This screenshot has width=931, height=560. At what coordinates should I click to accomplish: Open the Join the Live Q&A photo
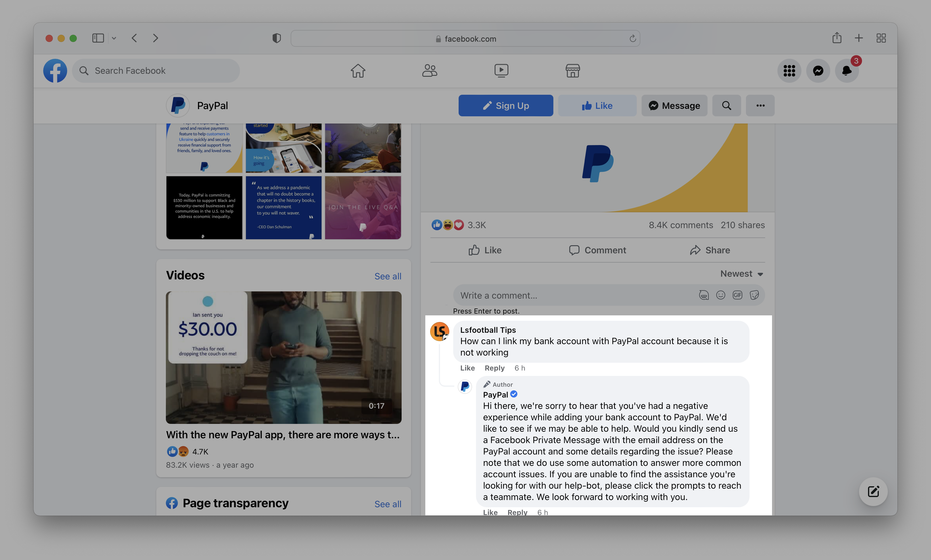point(363,207)
